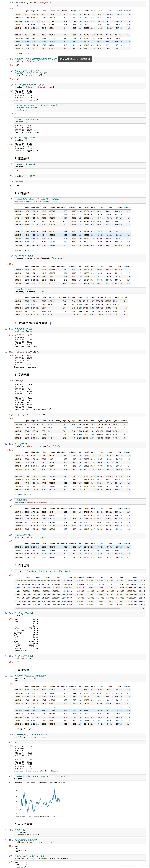Viewport: 150px width, 868px height.
Task: Select the data["close"]["2018-02-22"] code cell
Action: point(80,60)
